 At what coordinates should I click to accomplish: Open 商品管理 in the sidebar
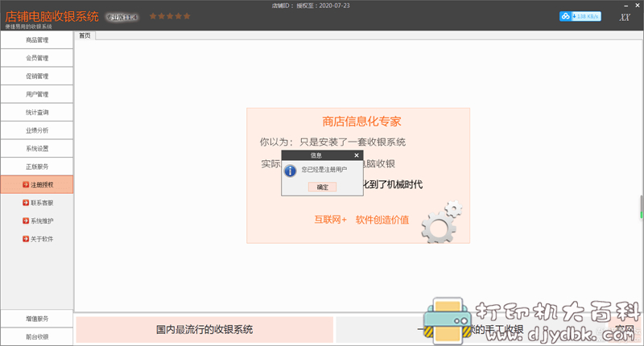37,39
